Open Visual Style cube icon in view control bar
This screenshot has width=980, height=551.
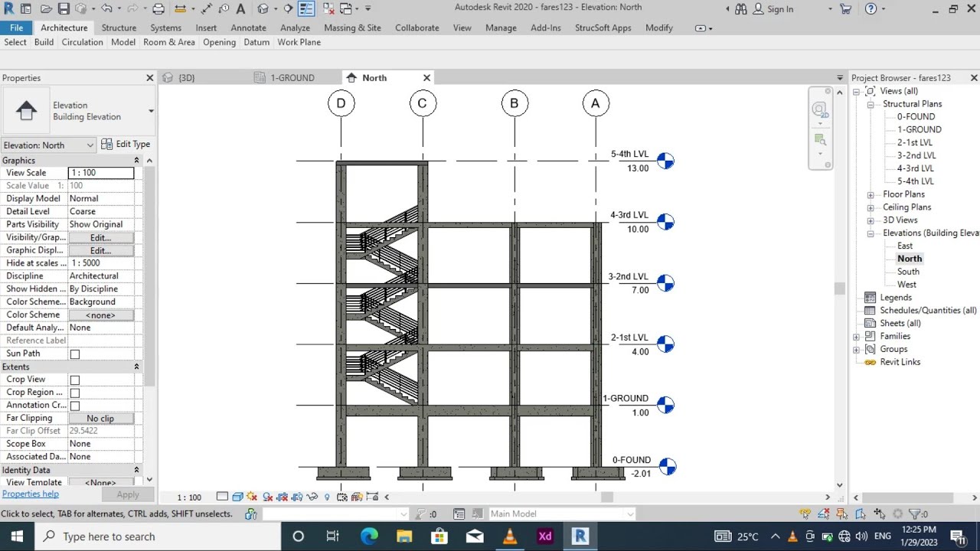click(x=237, y=497)
